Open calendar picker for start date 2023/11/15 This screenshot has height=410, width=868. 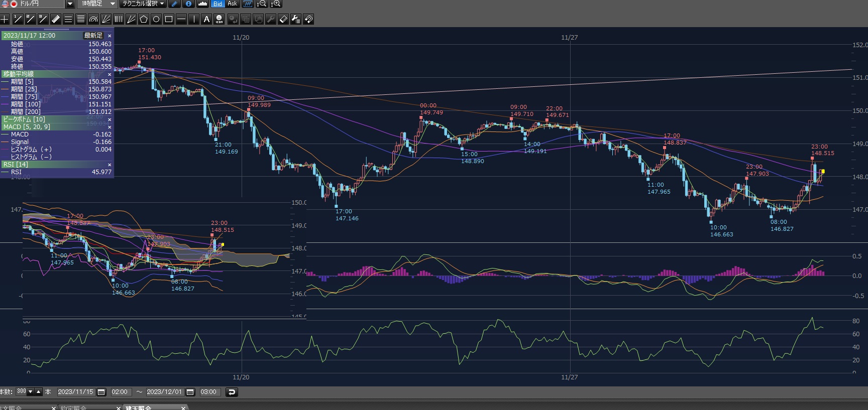coord(101,392)
